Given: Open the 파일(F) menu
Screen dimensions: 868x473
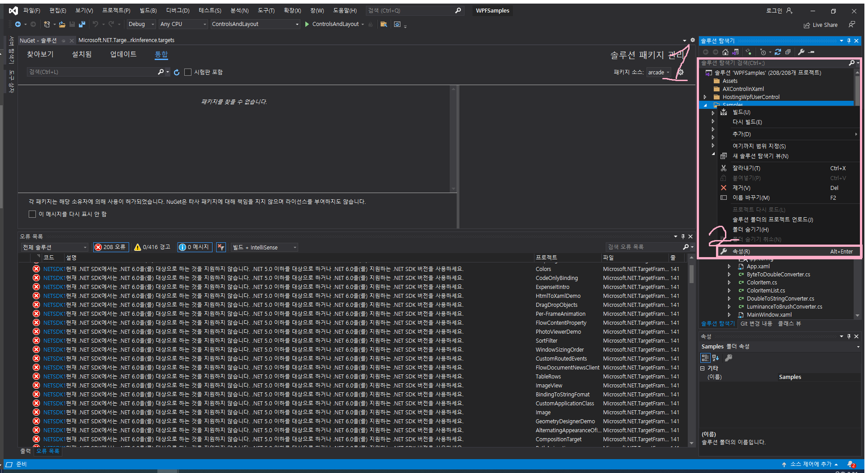Looking at the screenshot, I should click(31, 10).
